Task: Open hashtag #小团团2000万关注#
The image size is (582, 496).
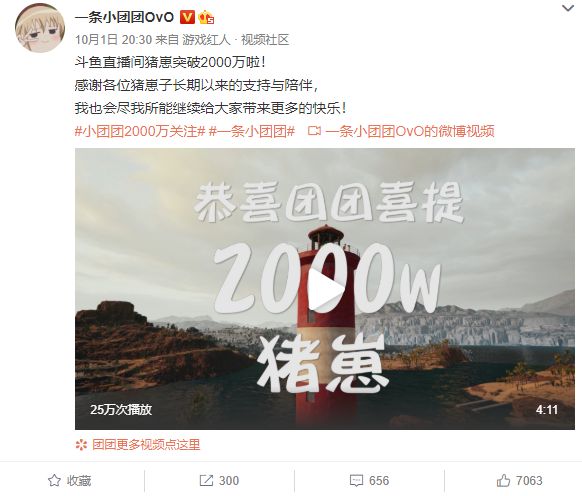Action: tap(140, 131)
